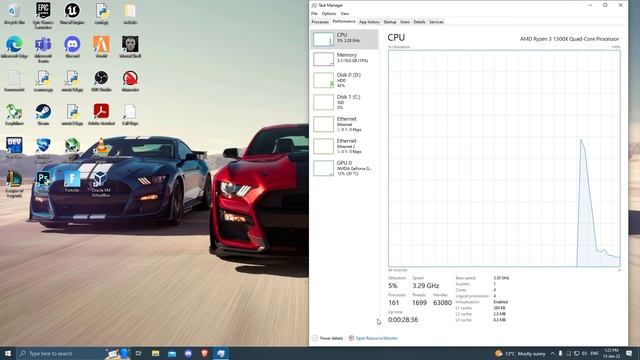Open Microsoft Teams desktop shortcut

coord(43,49)
